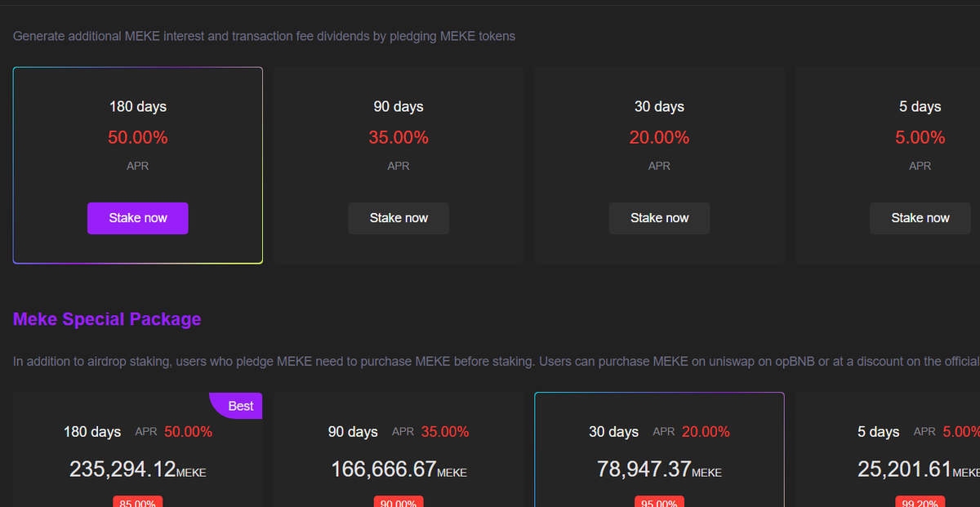Select the 78,947.37 MEKE special package
This screenshot has height=507, width=980.
pyautogui.click(x=659, y=450)
